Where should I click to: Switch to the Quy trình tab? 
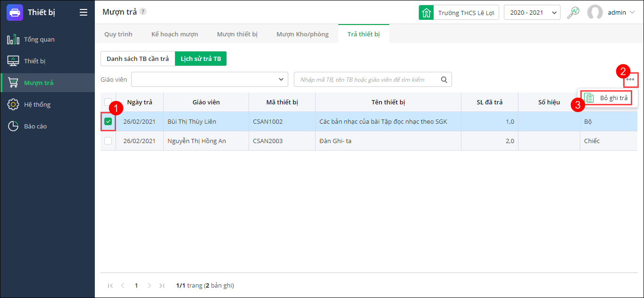coord(118,34)
